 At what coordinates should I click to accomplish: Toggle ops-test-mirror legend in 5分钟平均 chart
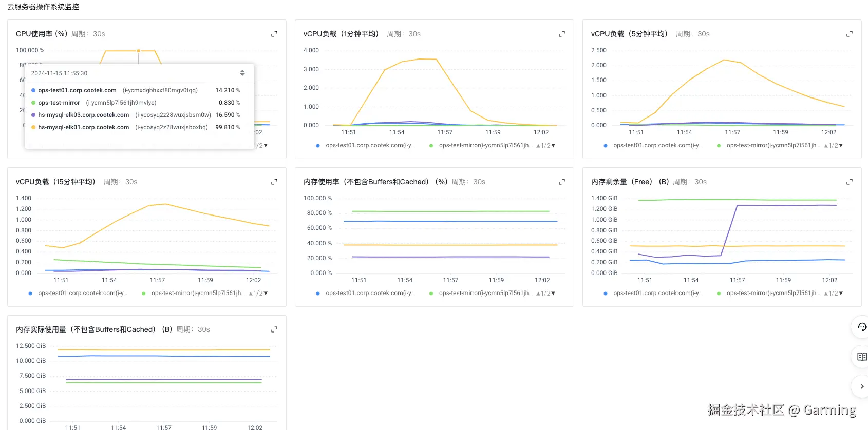(768, 145)
